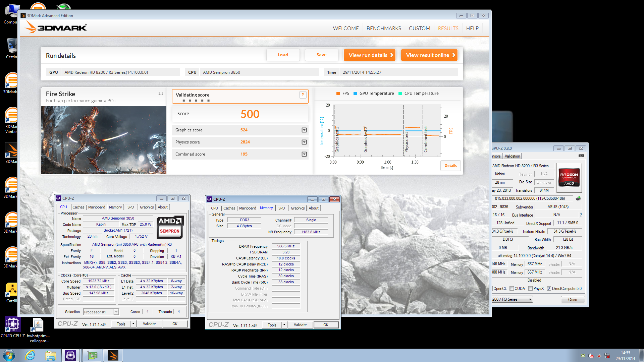This screenshot has height=362, width=644.
Task: Go to WELCOME tab in 3DMark
Action: point(346,28)
